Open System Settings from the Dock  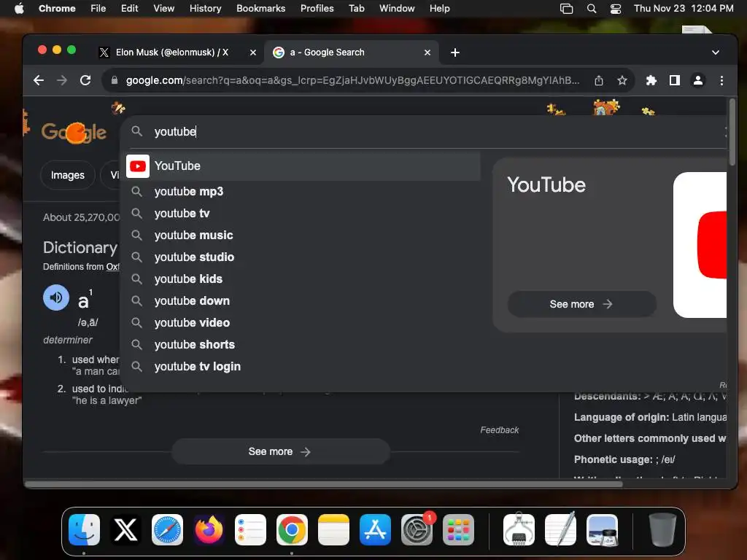(417, 529)
